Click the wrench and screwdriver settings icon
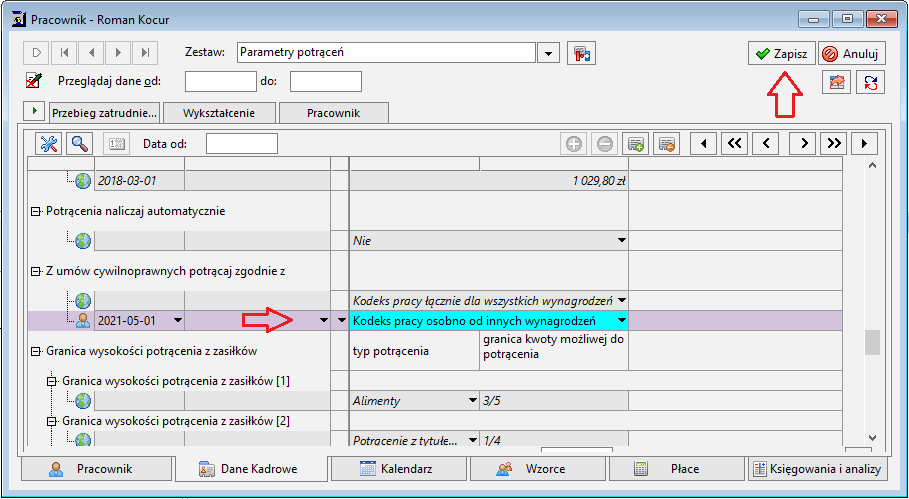The width and height of the screenshot is (909, 499). coord(49,144)
